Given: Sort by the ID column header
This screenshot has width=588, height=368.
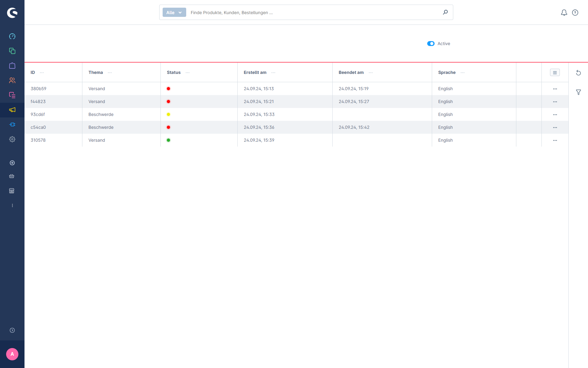Looking at the screenshot, I should 33,72.
